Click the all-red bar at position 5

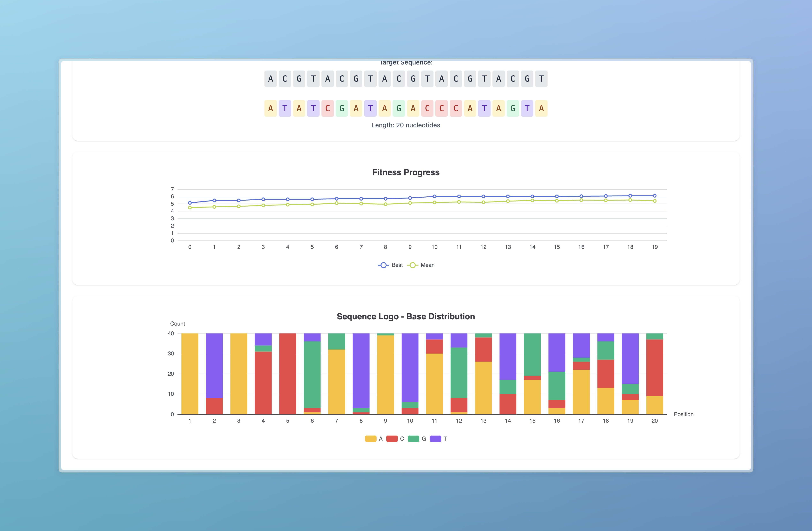[288, 374]
